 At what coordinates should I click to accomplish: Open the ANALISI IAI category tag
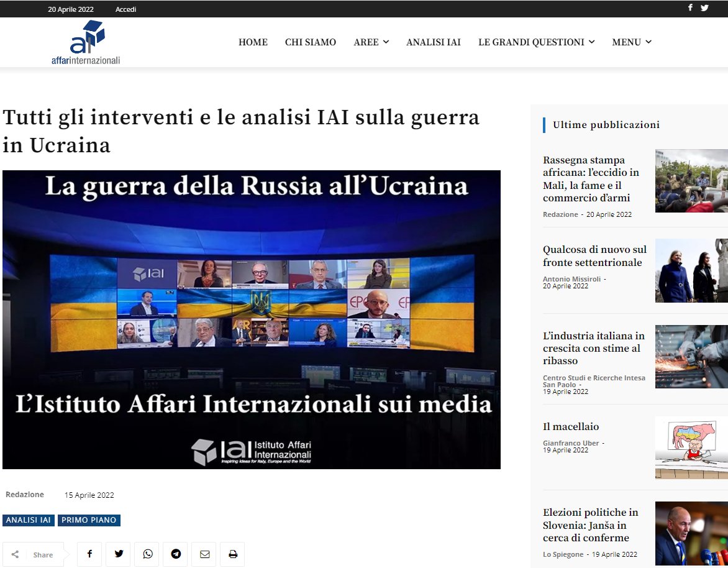[29, 520]
